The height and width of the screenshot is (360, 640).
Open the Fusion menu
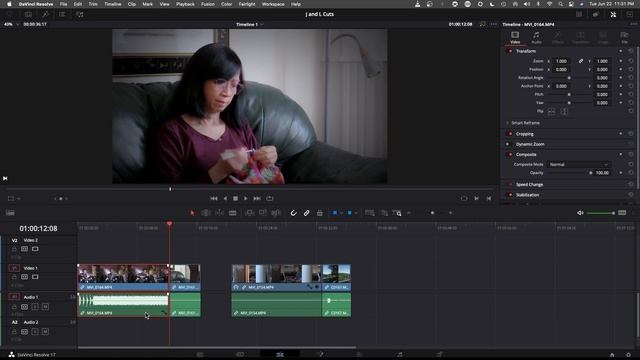pyautogui.click(x=208, y=4)
